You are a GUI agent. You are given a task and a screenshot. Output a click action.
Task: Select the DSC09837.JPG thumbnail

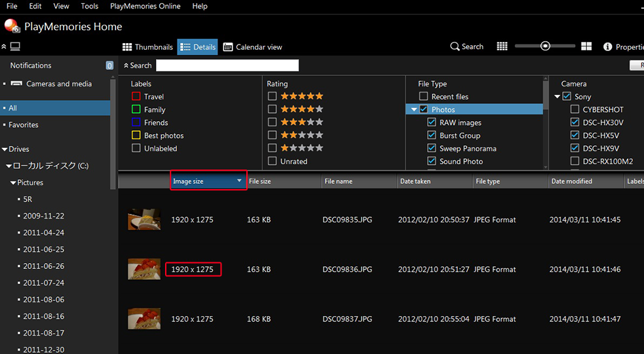tap(144, 318)
